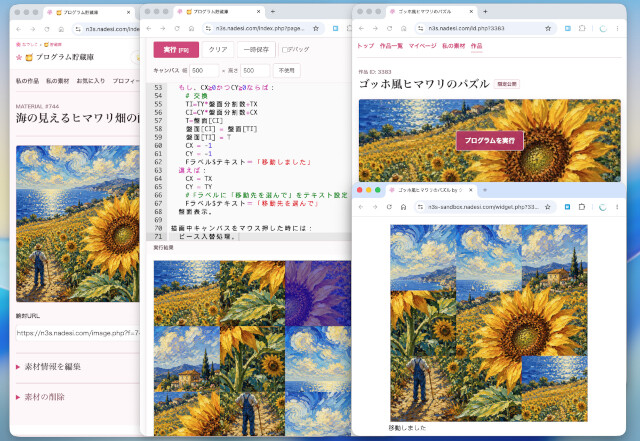Bookmark the index.php page with star icon
Viewport: 640px width, 441px height.
[x=316, y=28]
